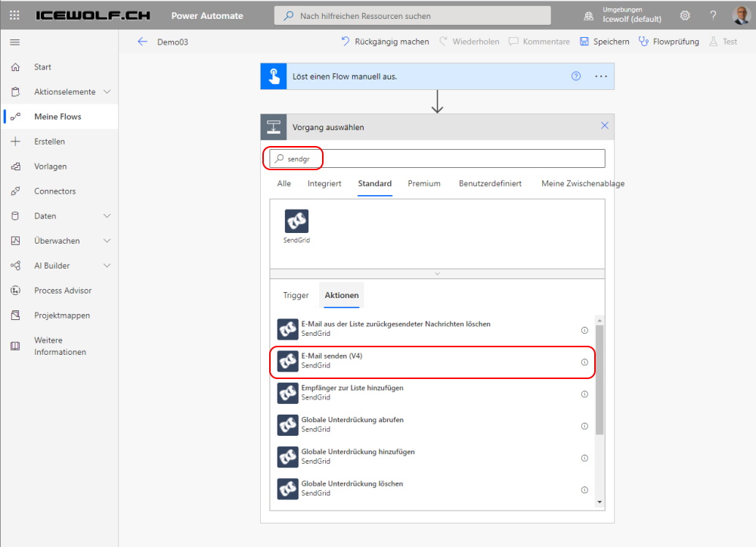Open the Meine Zwischenablage tab
The height and width of the screenshot is (547, 756).
coord(583,183)
